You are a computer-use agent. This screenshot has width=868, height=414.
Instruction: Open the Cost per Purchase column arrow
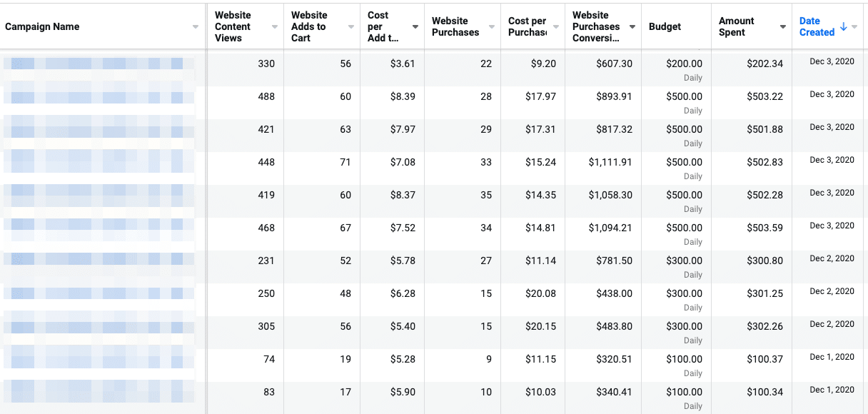pos(555,27)
